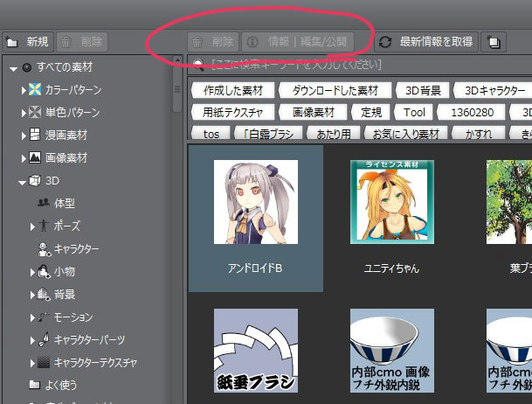Filter by 用紙テクスチャ tag
The image size is (532, 404).
click(233, 112)
